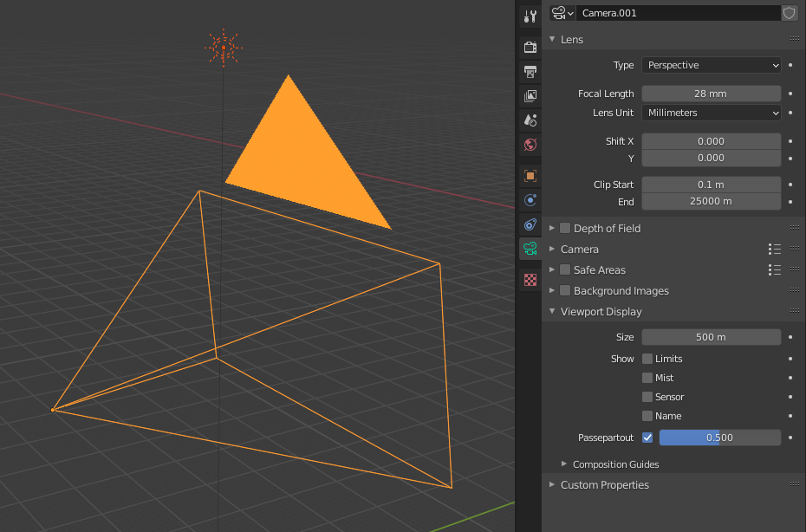Uncheck the Passepartout checkbox
Screen dimensions: 806x532
[x=647, y=438]
